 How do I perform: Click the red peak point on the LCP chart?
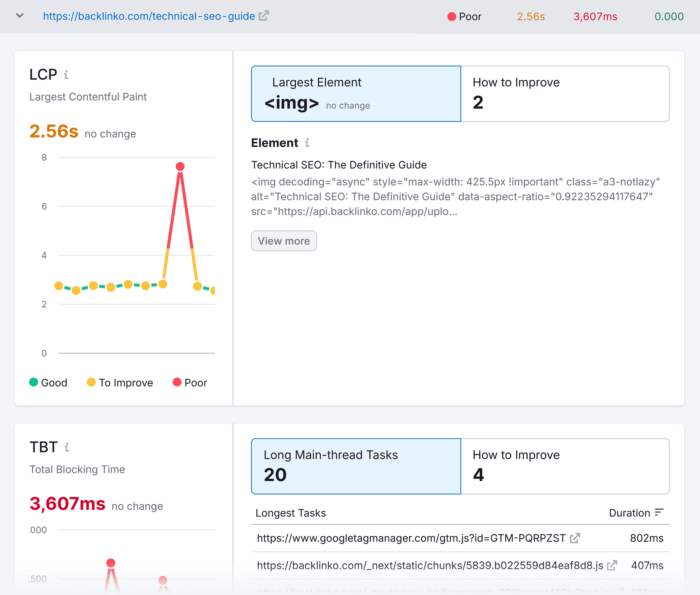tap(180, 166)
